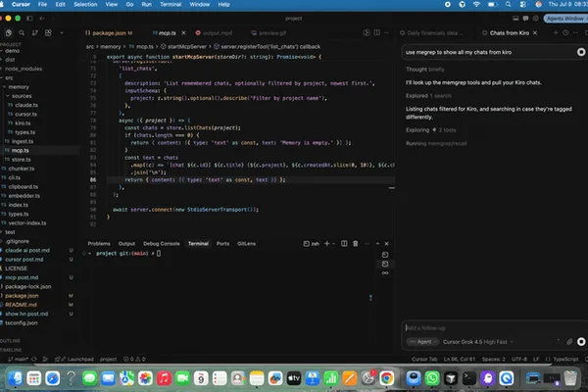Open vector-index.ts in the file explorer

[27, 222]
